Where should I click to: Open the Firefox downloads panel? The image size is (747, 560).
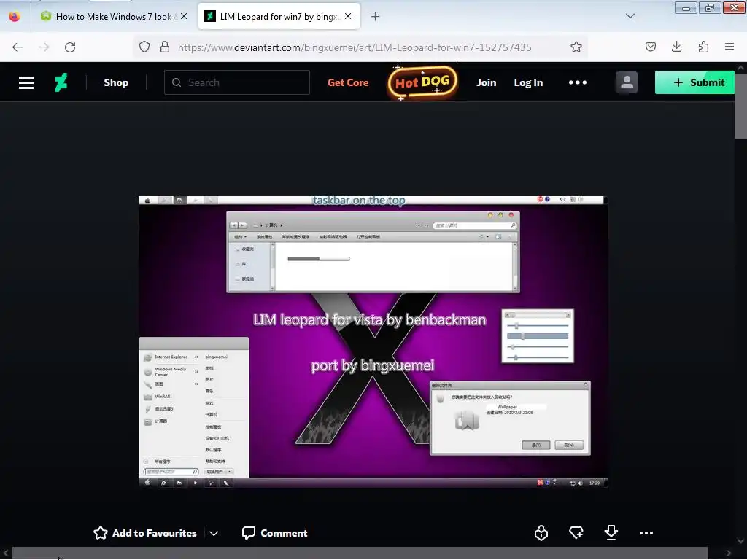point(676,47)
